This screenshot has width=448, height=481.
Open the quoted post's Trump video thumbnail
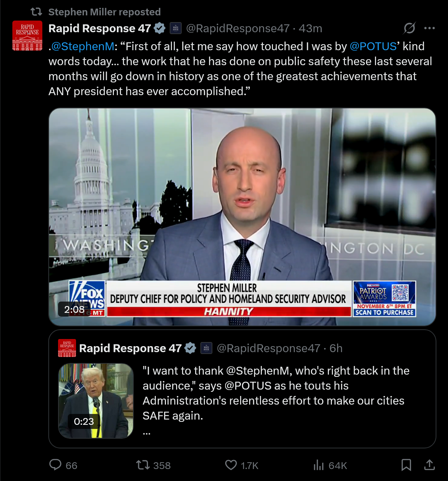point(96,401)
